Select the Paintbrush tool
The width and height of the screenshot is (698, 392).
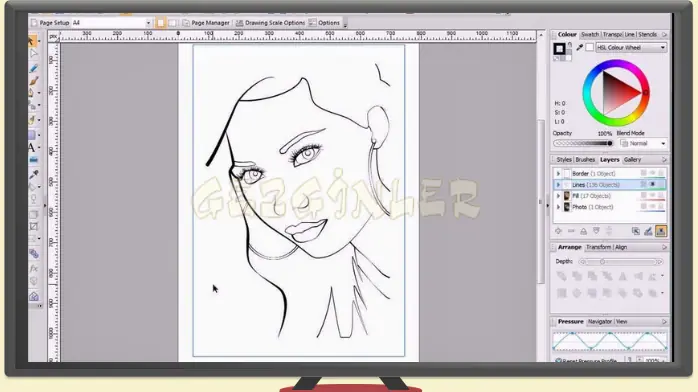click(x=34, y=81)
